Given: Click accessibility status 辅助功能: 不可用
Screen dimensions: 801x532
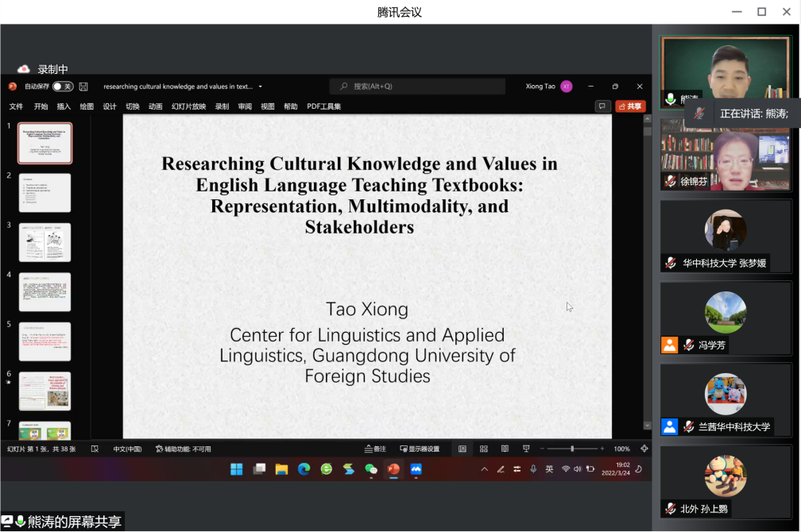Looking at the screenshot, I should coord(184,449).
